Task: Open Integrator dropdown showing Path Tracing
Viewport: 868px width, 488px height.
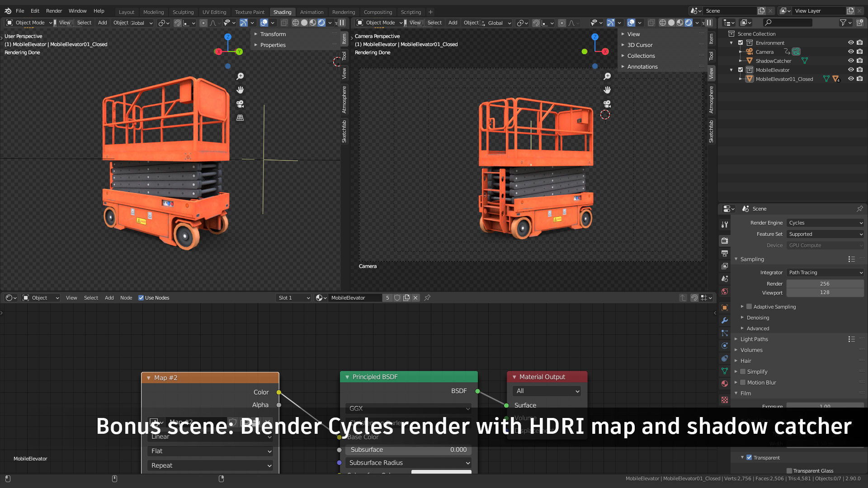Action: [x=825, y=272]
